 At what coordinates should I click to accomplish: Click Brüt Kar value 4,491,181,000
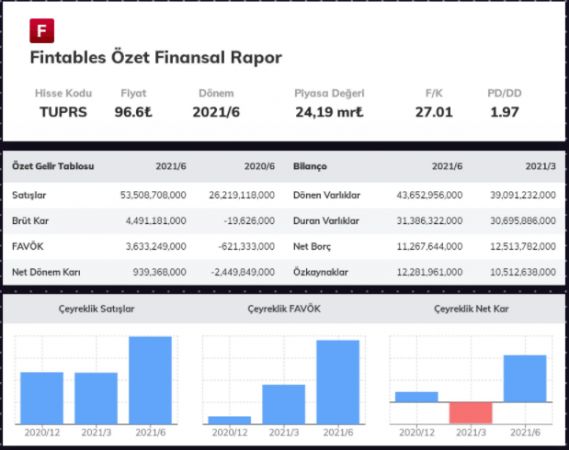pos(156,221)
